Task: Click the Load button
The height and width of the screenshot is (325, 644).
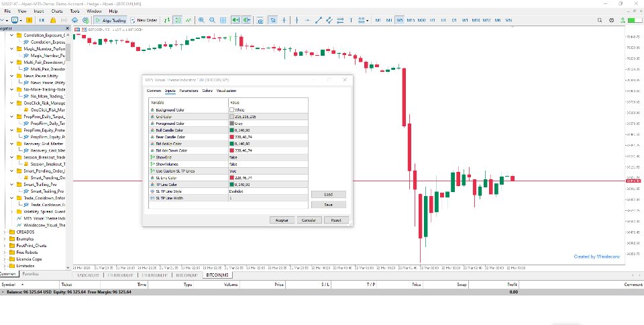Action: pyautogui.click(x=329, y=194)
